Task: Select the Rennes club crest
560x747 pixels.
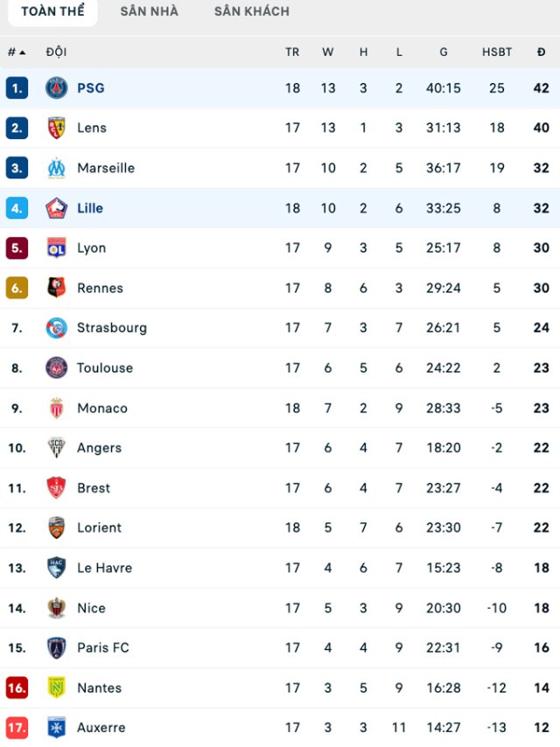Action: (x=56, y=288)
